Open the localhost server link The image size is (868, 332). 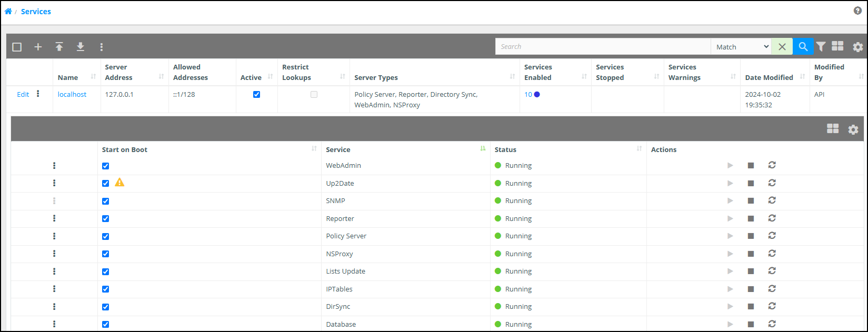(72, 95)
